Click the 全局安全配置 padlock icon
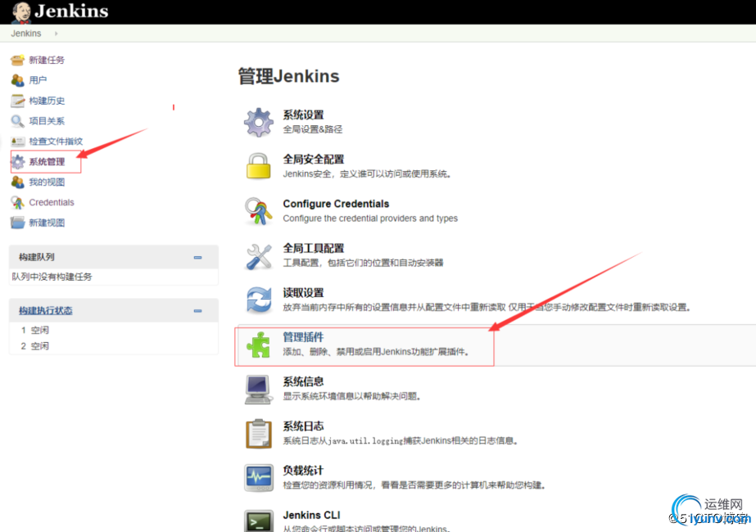The width and height of the screenshot is (756, 532). point(259,166)
